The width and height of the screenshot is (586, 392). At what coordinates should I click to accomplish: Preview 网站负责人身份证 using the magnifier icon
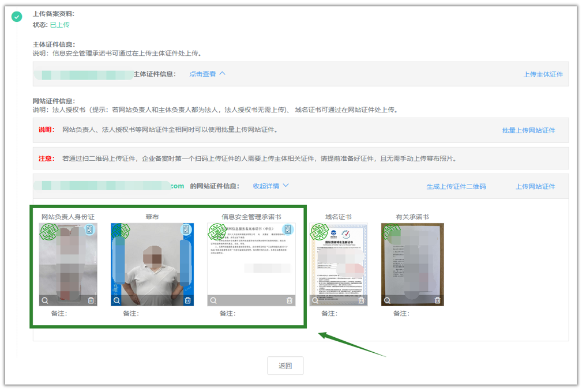coord(45,300)
